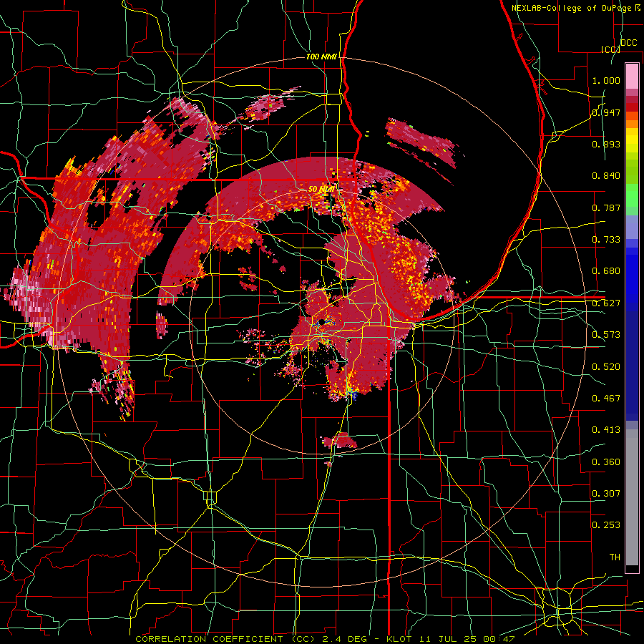Screen dimensions: 644x644
Task: Click the 100 NMI range ring label
Action: 321,57
